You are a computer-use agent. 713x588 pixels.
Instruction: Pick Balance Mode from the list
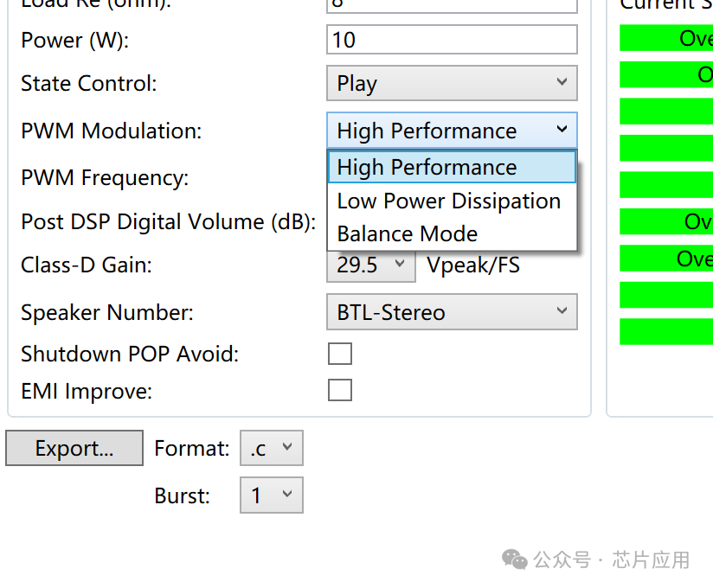point(408,234)
